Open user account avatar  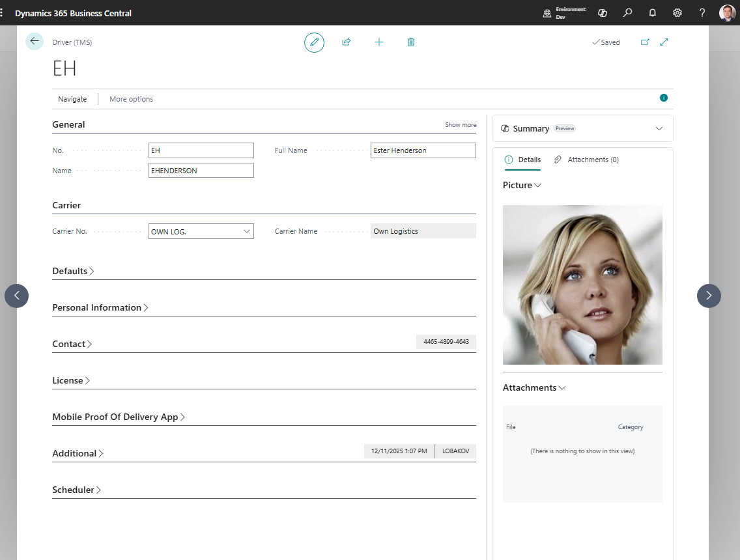727,13
